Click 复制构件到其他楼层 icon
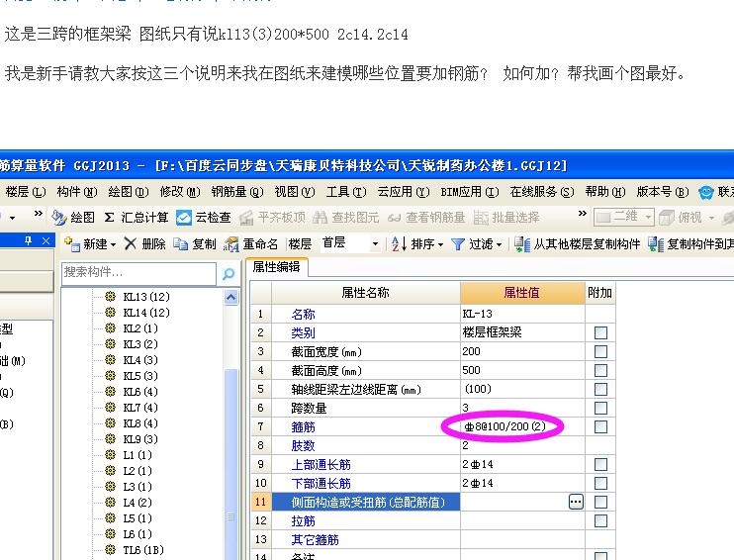 (x=656, y=244)
